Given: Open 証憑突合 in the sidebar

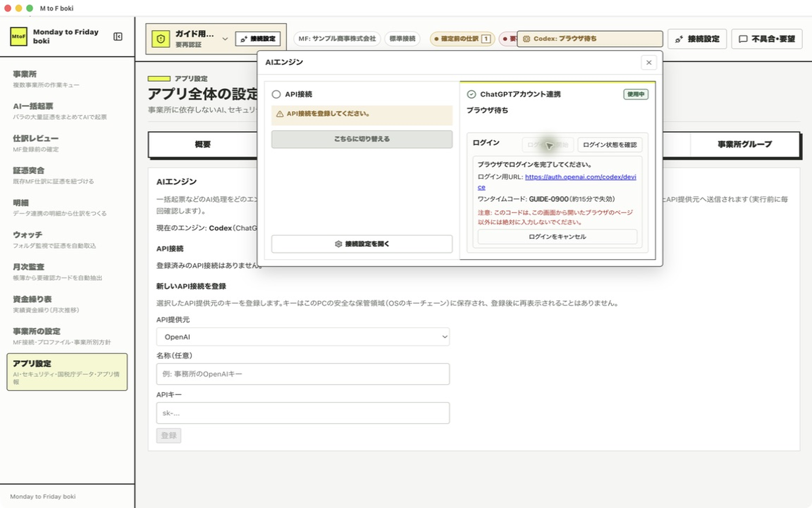Looking at the screenshot, I should click(x=67, y=175).
